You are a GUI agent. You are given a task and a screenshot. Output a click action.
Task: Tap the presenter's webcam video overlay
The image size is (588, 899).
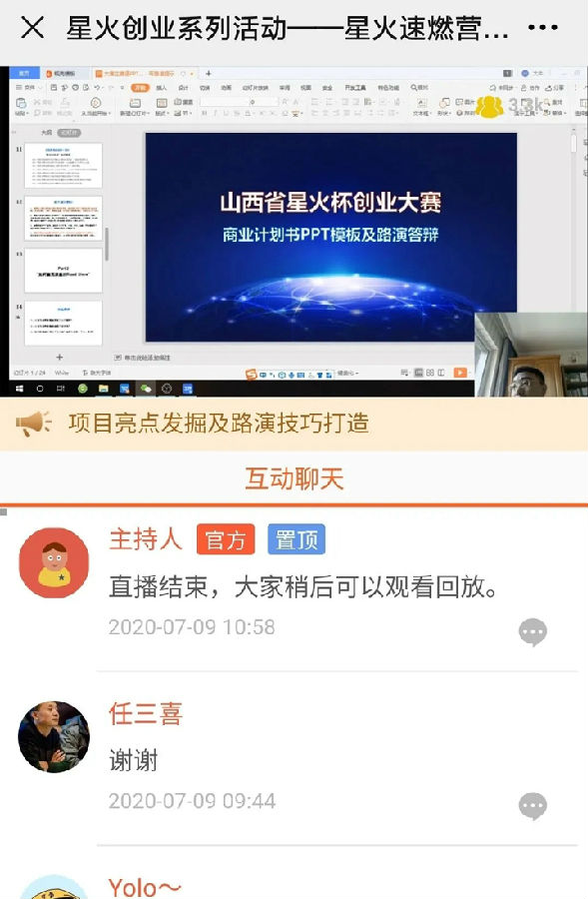click(531, 355)
